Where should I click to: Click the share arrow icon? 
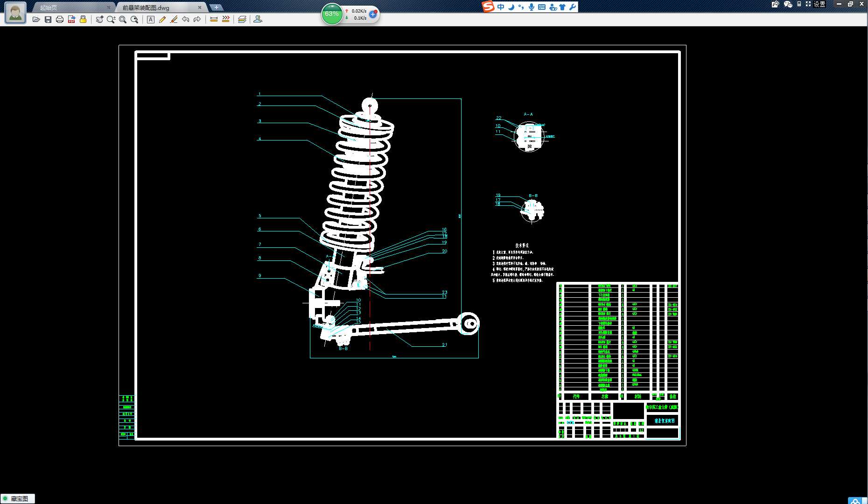coord(776,4)
